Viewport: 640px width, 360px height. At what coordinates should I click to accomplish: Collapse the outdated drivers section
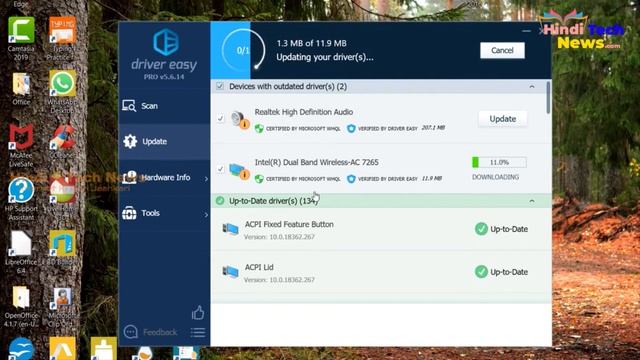point(531,87)
